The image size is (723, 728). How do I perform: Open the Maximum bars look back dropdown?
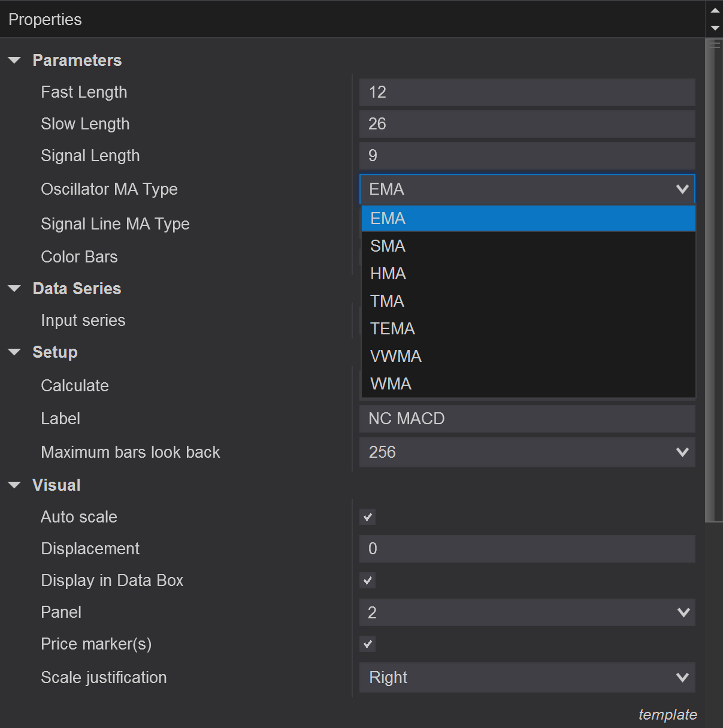point(682,452)
